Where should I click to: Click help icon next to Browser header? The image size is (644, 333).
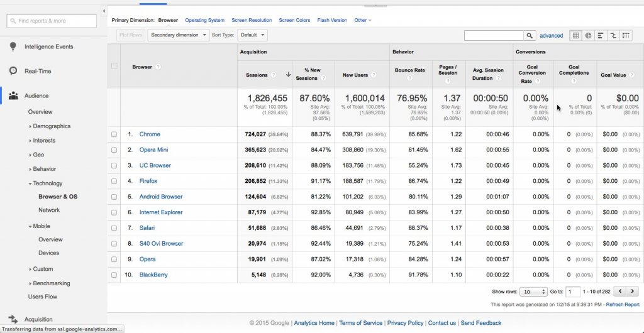pyautogui.click(x=158, y=67)
